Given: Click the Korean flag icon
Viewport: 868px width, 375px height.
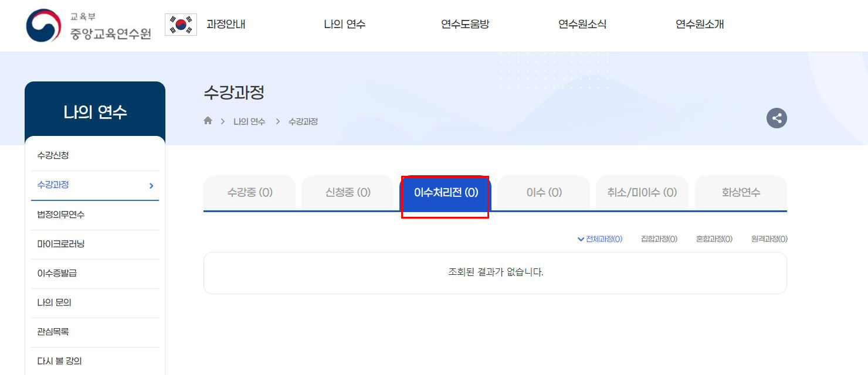Looking at the screenshot, I should coord(181,25).
